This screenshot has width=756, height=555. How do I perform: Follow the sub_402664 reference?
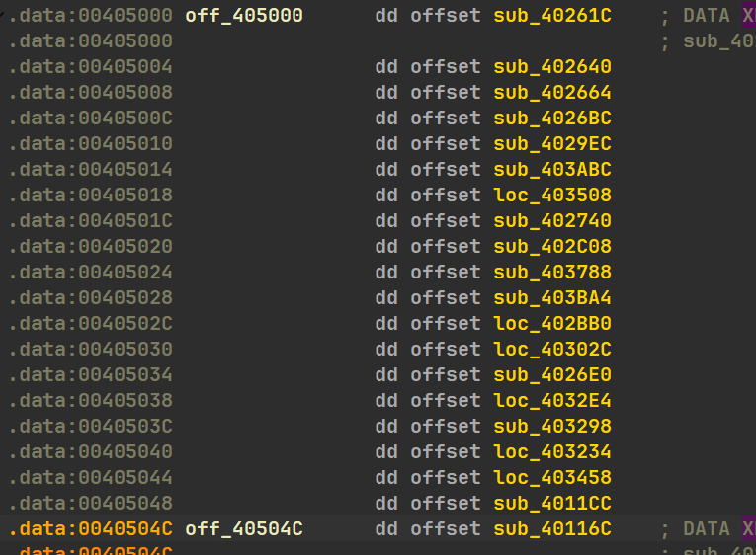[552, 92]
